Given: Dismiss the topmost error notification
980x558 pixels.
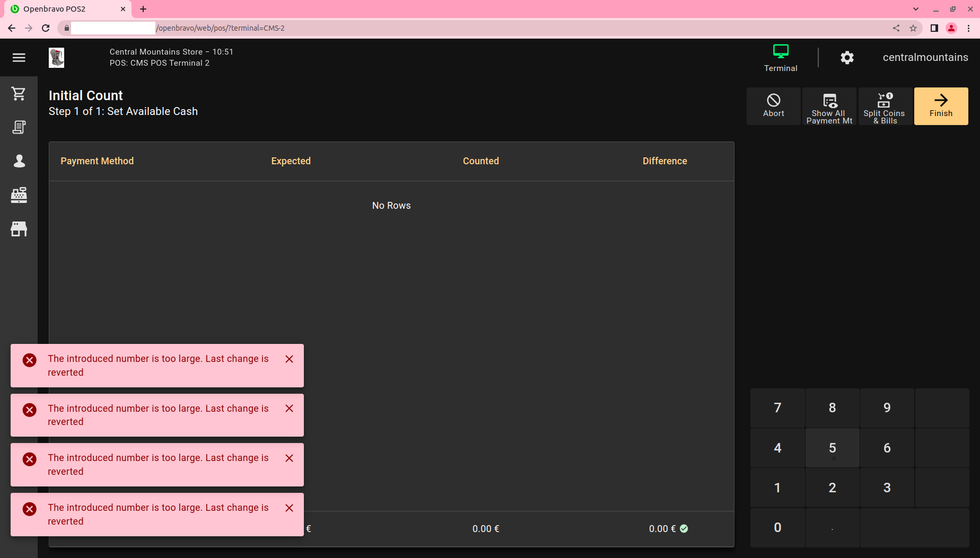Looking at the screenshot, I should tap(289, 359).
